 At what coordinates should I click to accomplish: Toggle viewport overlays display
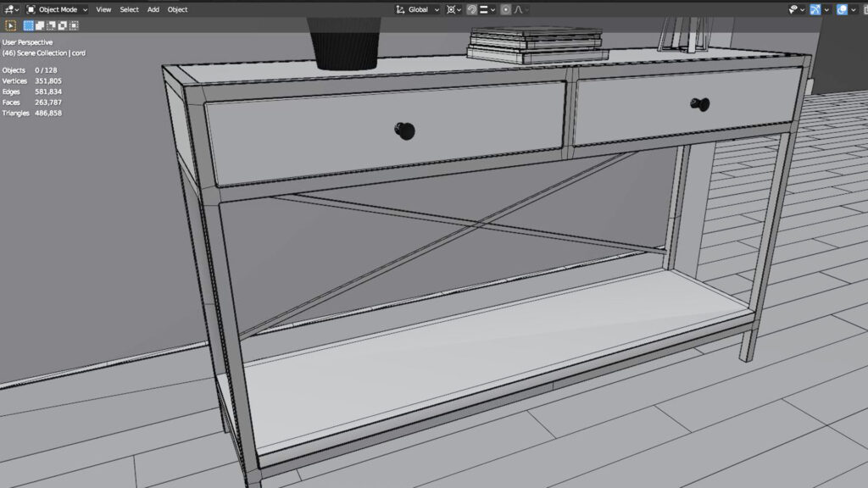click(842, 9)
